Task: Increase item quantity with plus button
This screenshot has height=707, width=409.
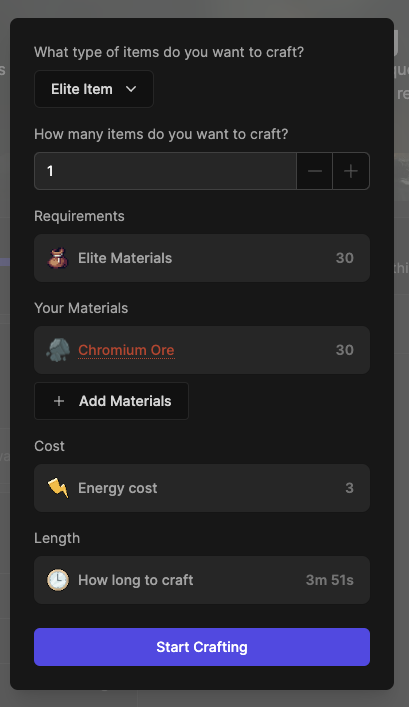Action: tap(351, 171)
